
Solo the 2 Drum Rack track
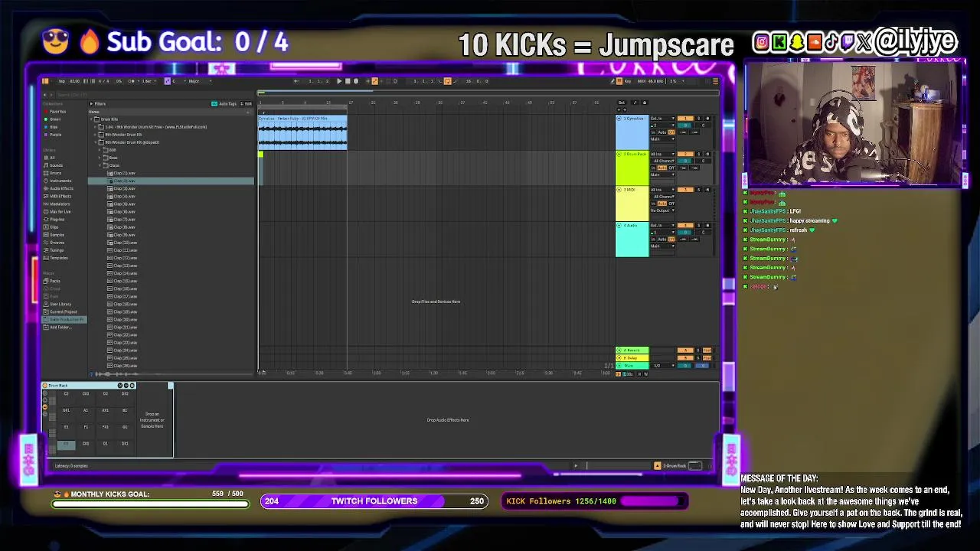[699, 154]
